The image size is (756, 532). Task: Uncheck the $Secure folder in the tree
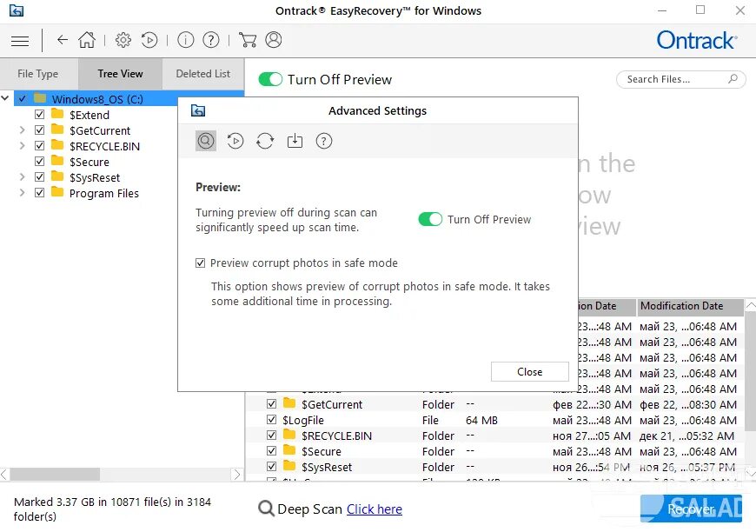39,161
